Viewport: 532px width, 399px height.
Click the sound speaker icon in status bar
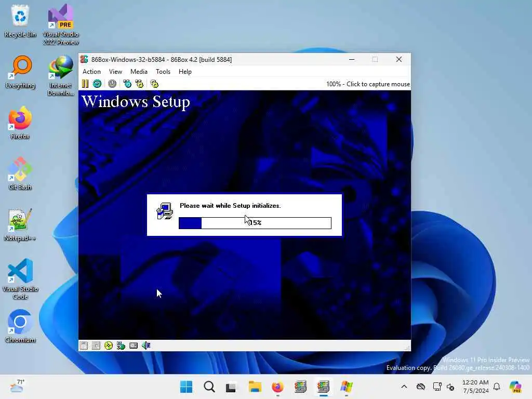coord(146,345)
